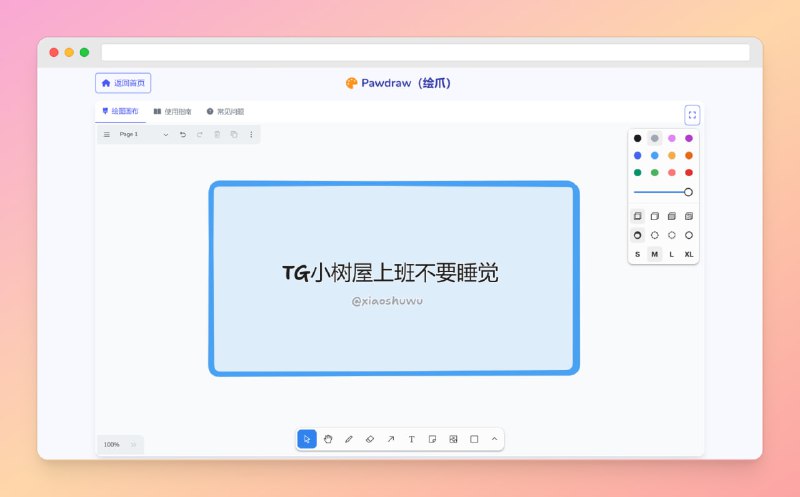
Task: Select the text tool T
Action: (x=412, y=439)
